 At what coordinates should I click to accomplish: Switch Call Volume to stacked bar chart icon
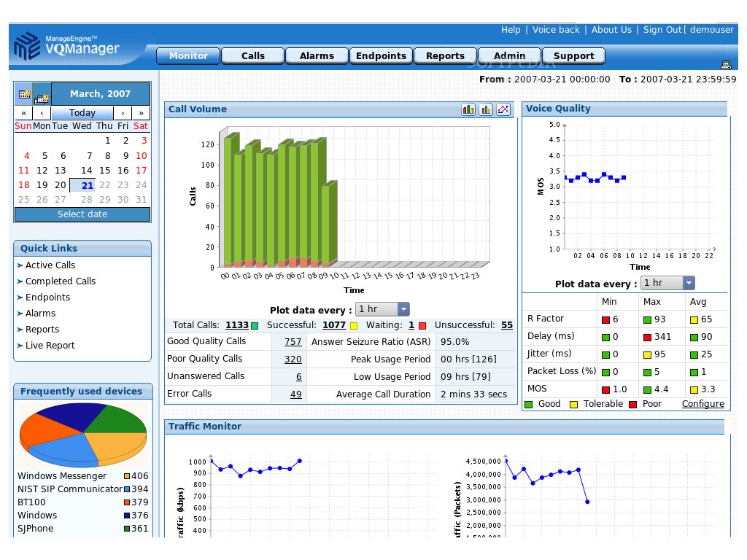click(468, 109)
